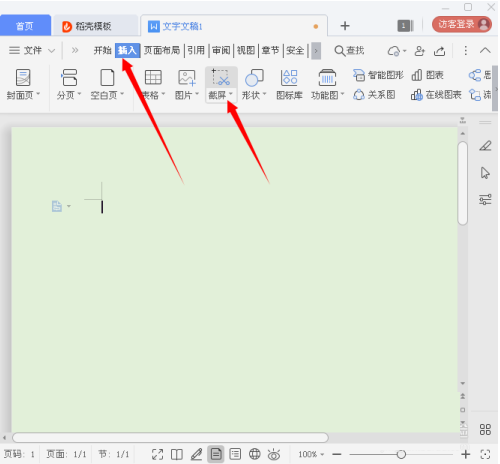Show more ribbon tabs with right arrow
This screenshot has height=464, width=500.
tap(316, 51)
